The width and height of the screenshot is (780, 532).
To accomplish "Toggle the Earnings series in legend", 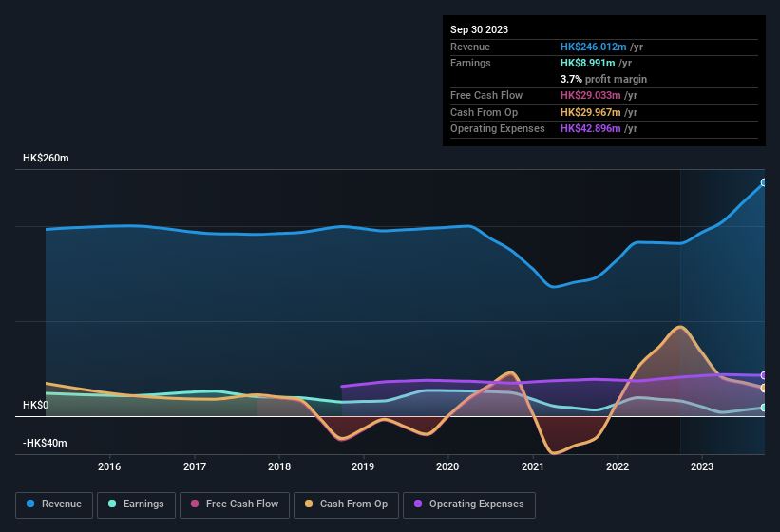I will pos(137,504).
